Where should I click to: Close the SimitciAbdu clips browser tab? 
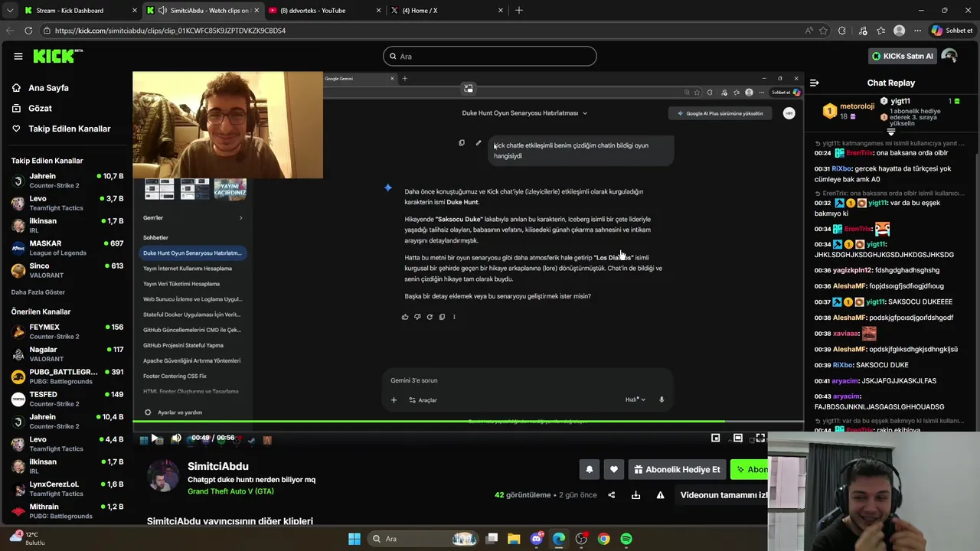(256, 11)
